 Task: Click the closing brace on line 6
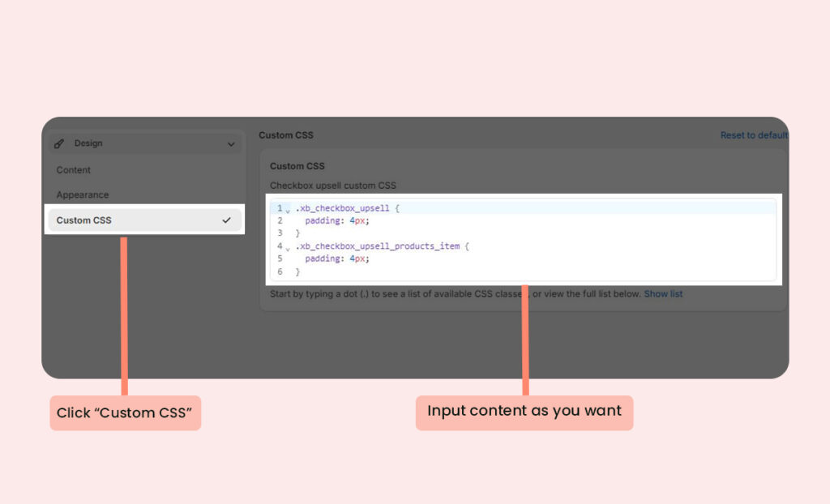(x=297, y=271)
